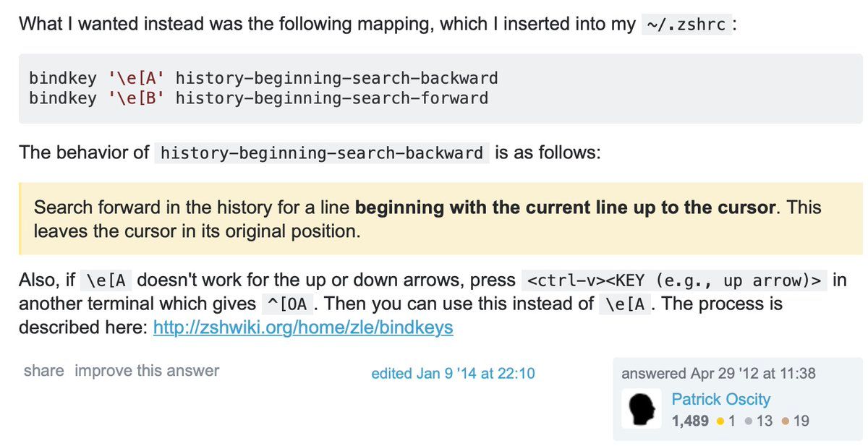Click the bold text in yellow quote
The image size is (868, 446).
pyautogui.click(x=566, y=208)
